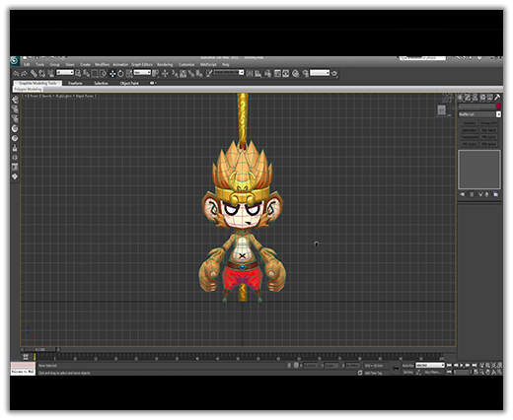Open the Modifier List dropdown
513x420 pixels.
click(479, 114)
